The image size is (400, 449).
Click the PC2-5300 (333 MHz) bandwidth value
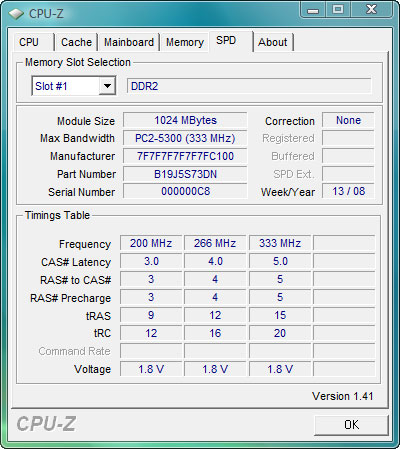click(x=185, y=138)
